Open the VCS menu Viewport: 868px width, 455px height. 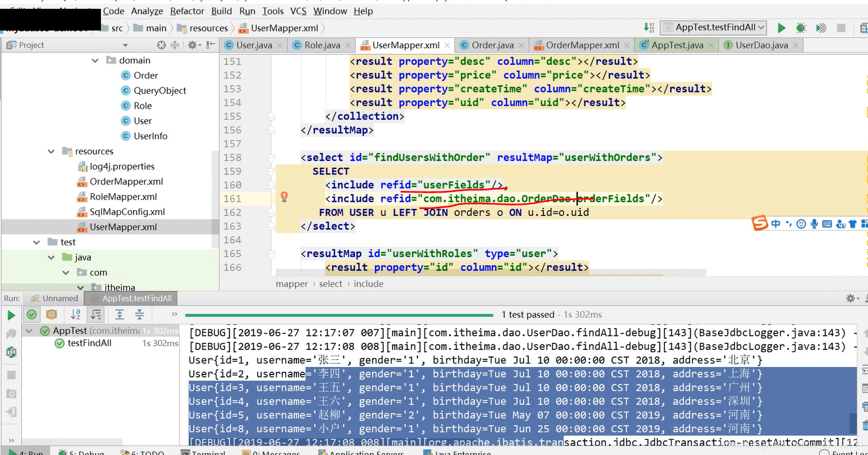299,11
